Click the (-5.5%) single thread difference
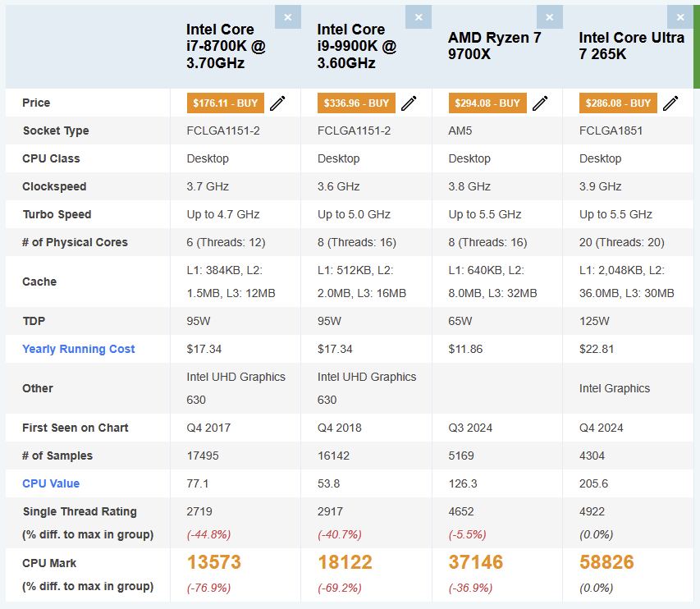This screenshot has width=700, height=609. (x=468, y=535)
